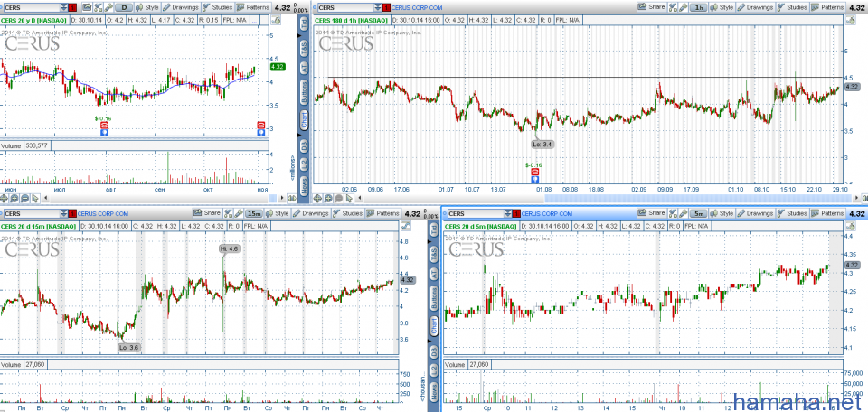
Task: Expand the symbol dropdown of the 15m chart
Action: tap(64, 213)
